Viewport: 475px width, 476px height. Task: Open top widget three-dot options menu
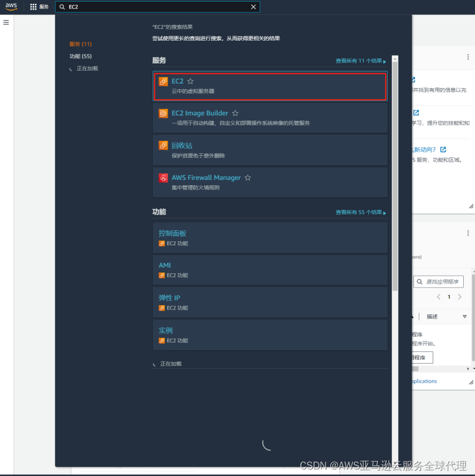(x=468, y=57)
